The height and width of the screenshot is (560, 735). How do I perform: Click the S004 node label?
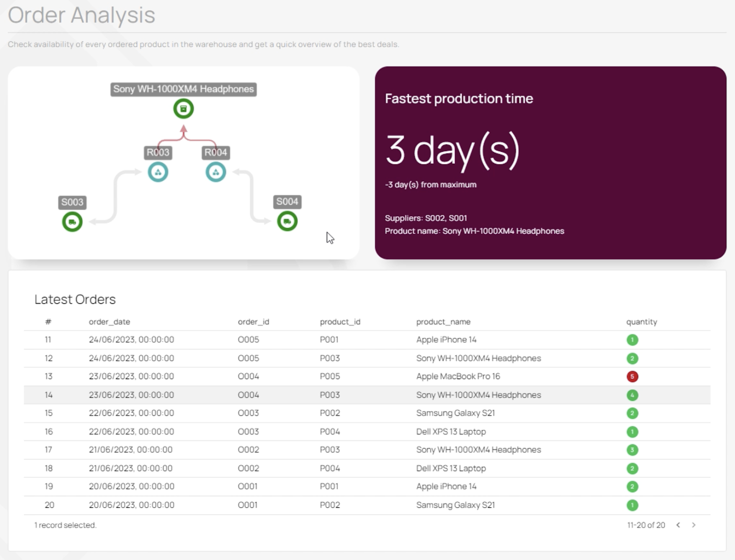pyautogui.click(x=287, y=202)
